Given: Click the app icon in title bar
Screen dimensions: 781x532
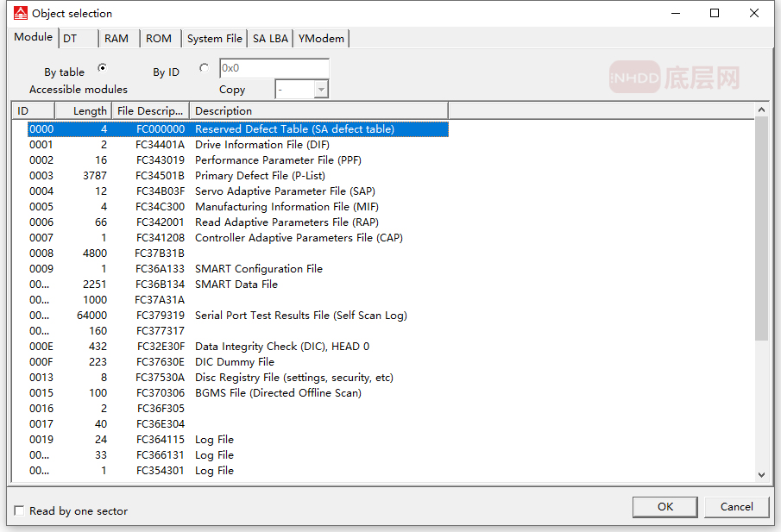Looking at the screenshot, I should coord(20,13).
